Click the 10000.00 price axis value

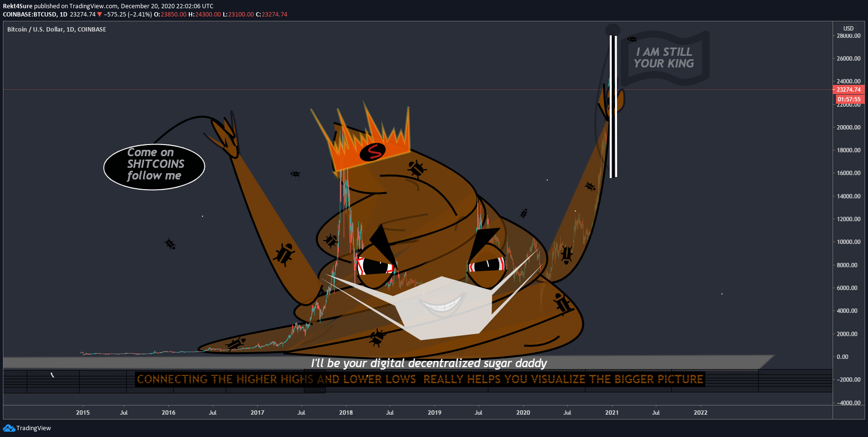pos(848,242)
